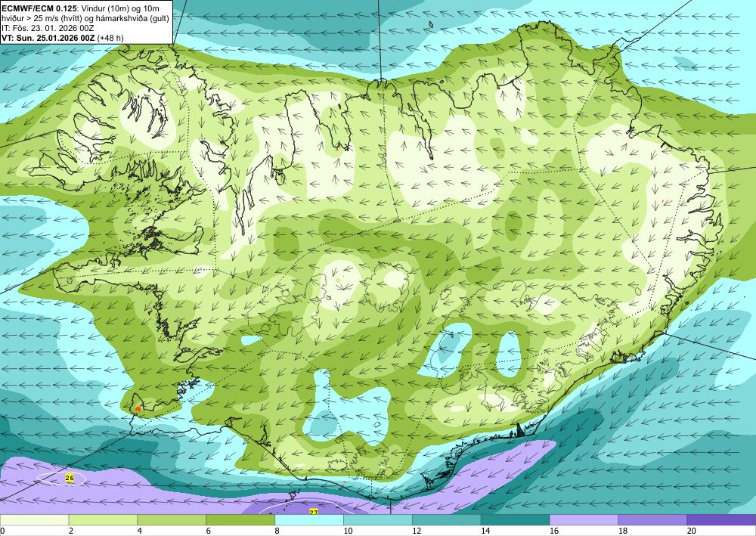The width and height of the screenshot is (756, 536).
Task: Click the '(+48 h)' forecast offset text
Action: pyautogui.click(x=110, y=38)
